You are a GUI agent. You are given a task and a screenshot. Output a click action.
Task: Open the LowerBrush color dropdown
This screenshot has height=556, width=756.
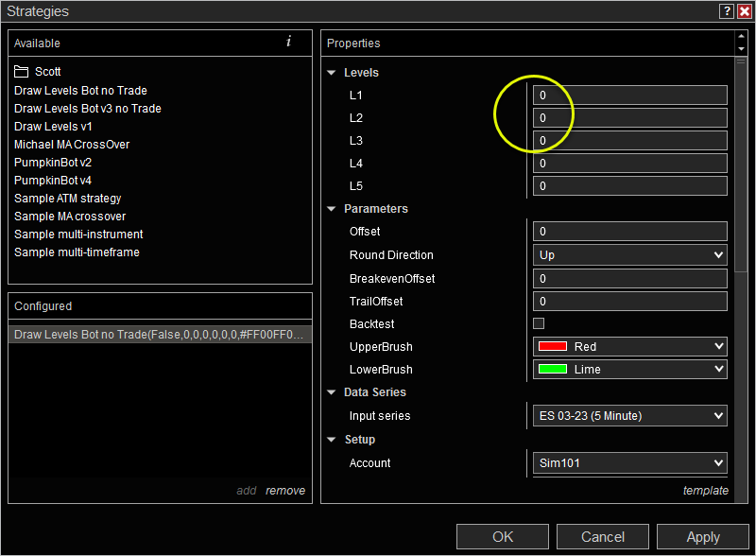[x=629, y=369]
